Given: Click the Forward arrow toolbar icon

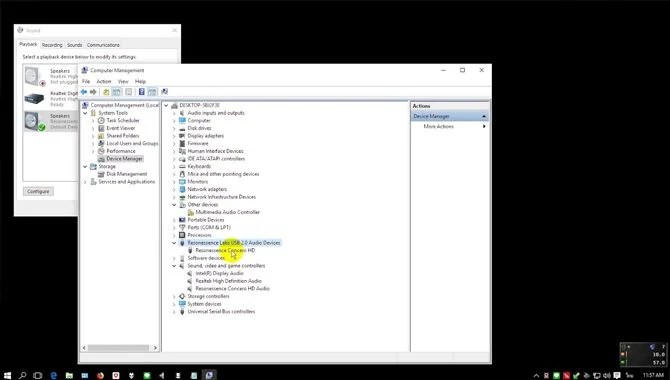Looking at the screenshot, I should tap(93, 92).
